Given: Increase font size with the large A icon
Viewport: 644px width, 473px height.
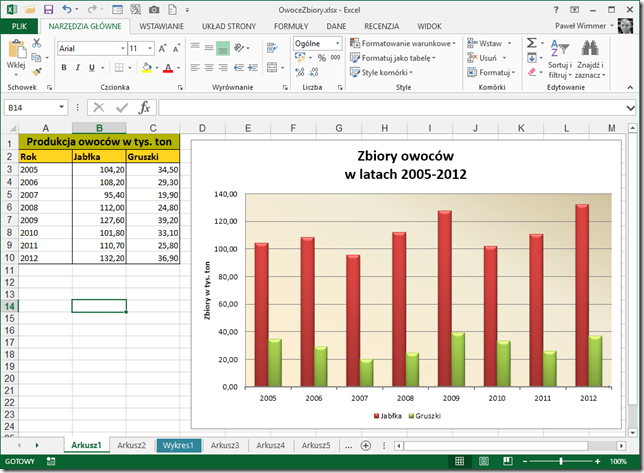Looking at the screenshot, I should click(x=163, y=48).
